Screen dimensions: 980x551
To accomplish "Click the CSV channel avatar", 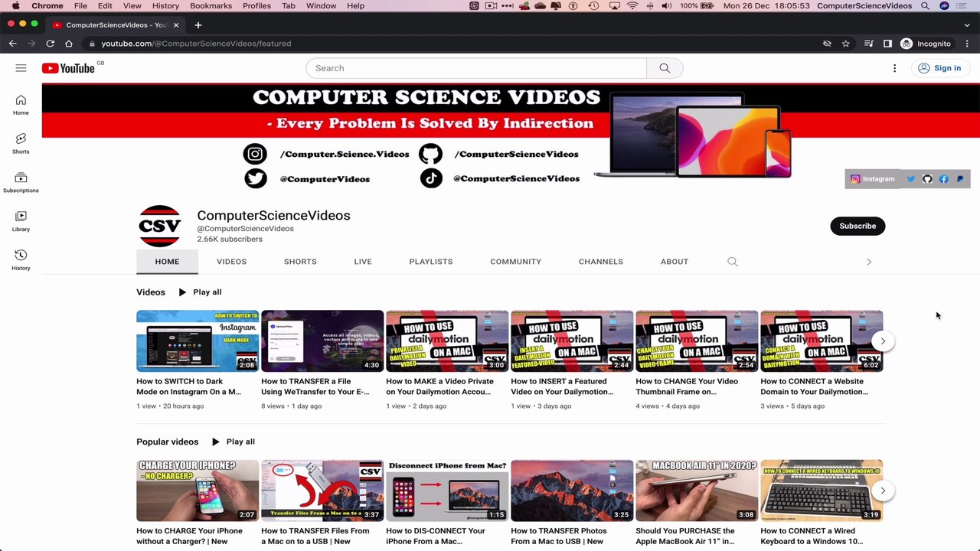I will [x=159, y=226].
